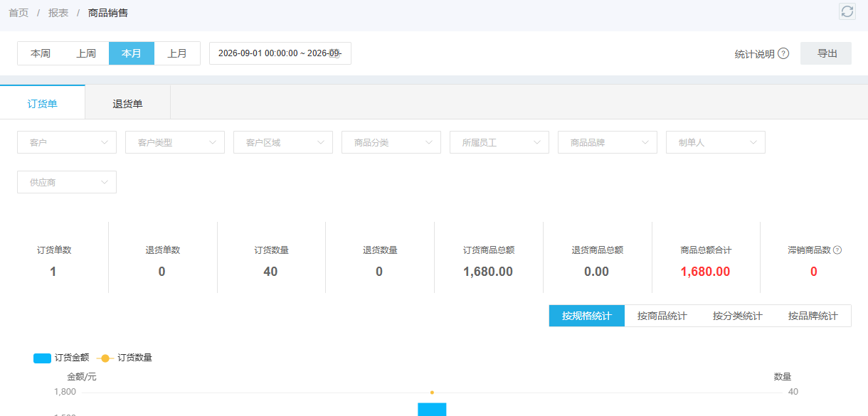
Task: Open the 客户 dropdown filter
Action: tap(67, 142)
